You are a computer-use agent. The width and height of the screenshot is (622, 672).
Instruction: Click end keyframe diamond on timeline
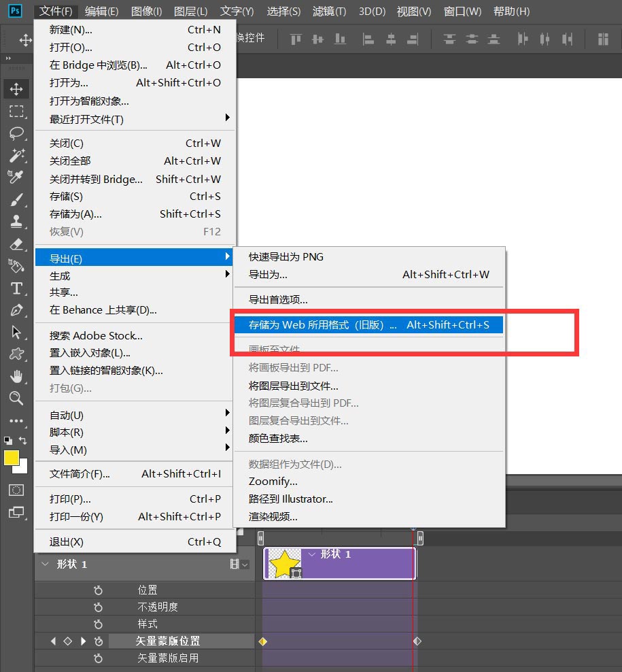tap(417, 641)
